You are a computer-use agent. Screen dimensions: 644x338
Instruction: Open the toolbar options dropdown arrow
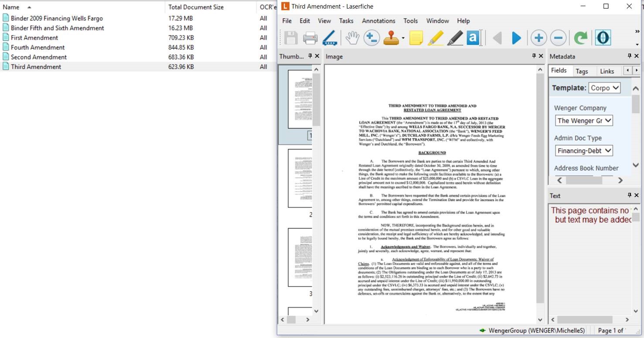coord(637,44)
